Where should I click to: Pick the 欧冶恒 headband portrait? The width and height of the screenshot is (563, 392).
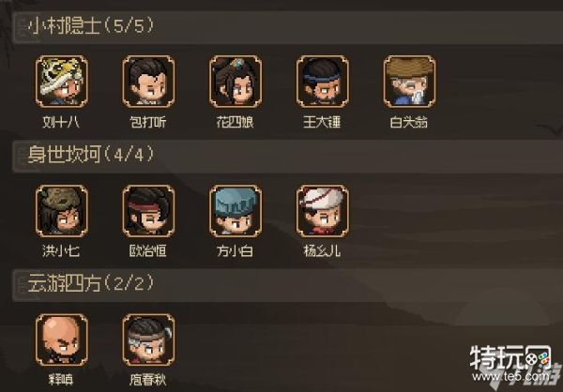[x=148, y=211]
